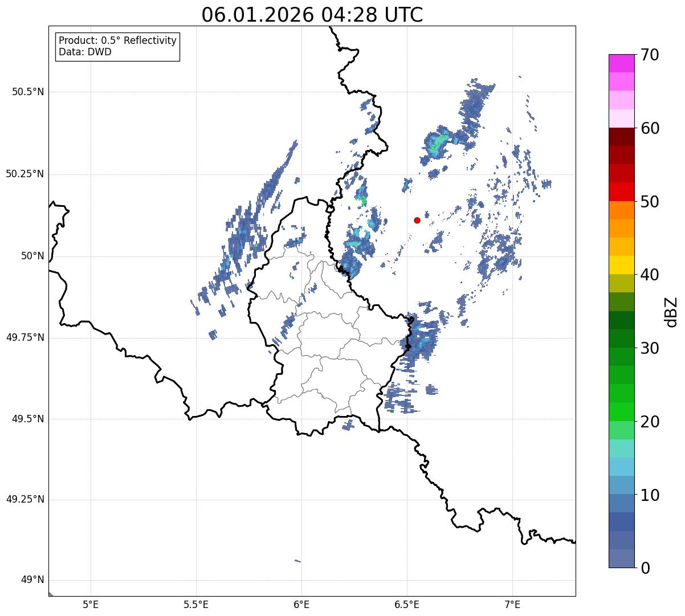Click the colorbar tick label "10"

pos(650,495)
